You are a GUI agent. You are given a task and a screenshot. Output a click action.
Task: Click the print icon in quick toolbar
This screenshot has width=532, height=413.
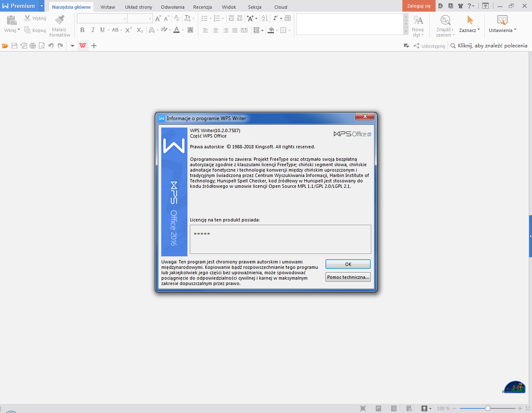point(33,46)
